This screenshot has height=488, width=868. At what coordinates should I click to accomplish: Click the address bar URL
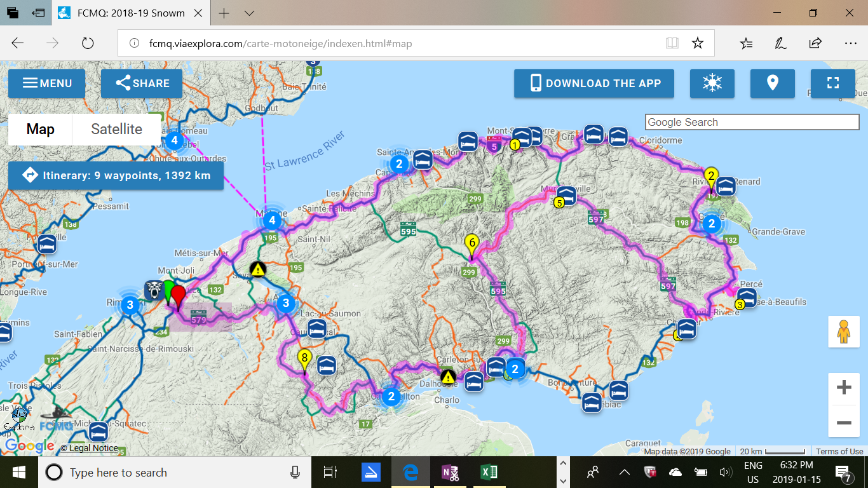(x=280, y=43)
